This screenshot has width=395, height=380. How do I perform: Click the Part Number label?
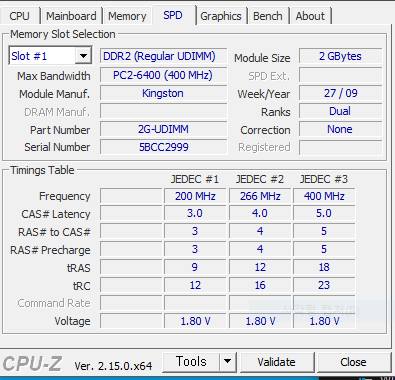[60, 130]
